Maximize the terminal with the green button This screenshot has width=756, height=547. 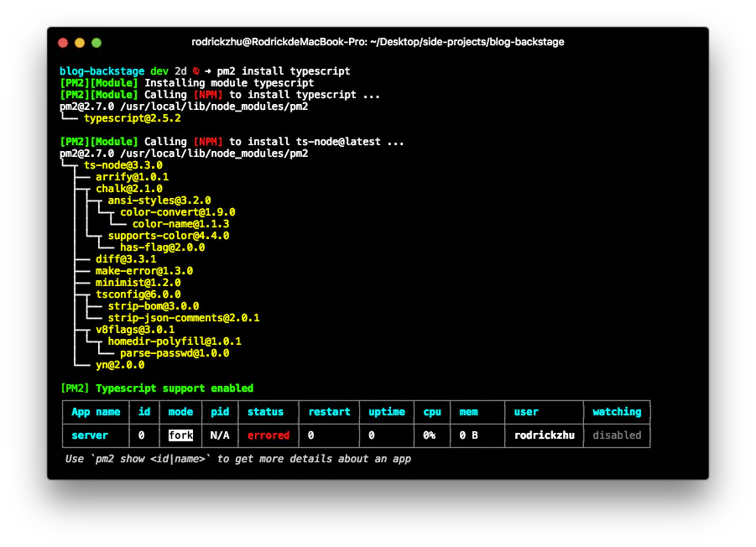pyautogui.click(x=96, y=43)
